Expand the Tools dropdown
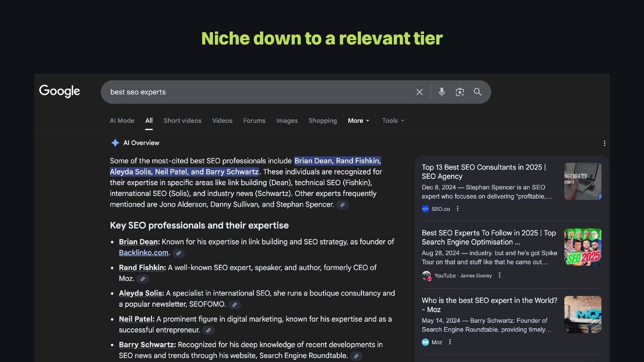 point(393,121)
